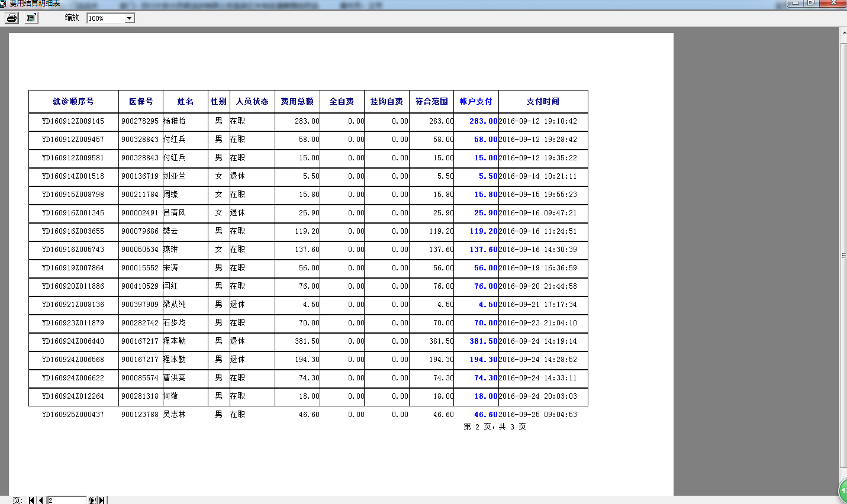Go to next page of report

(x=93, y=500)
